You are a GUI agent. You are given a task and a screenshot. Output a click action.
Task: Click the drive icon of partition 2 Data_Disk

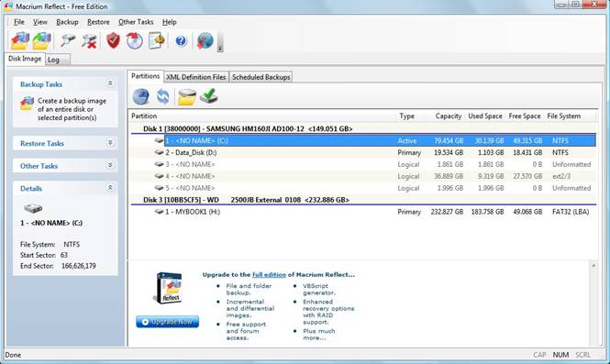click(159, 152)
